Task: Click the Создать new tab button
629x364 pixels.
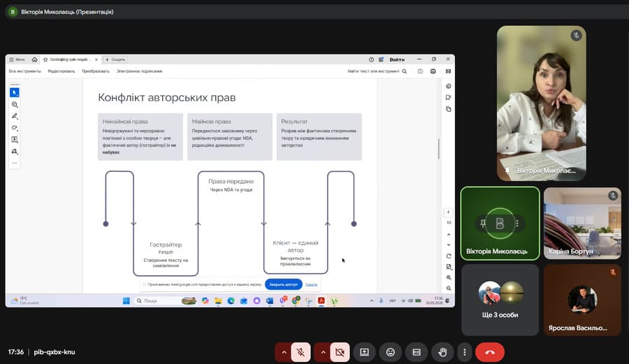Action: coord(115,59)
